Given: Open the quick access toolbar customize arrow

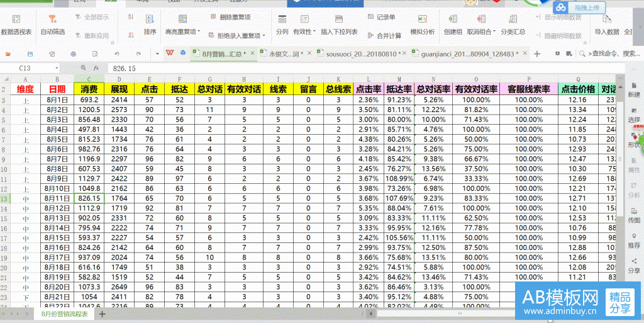Looking at the screenshot, I should coord(157,54).
